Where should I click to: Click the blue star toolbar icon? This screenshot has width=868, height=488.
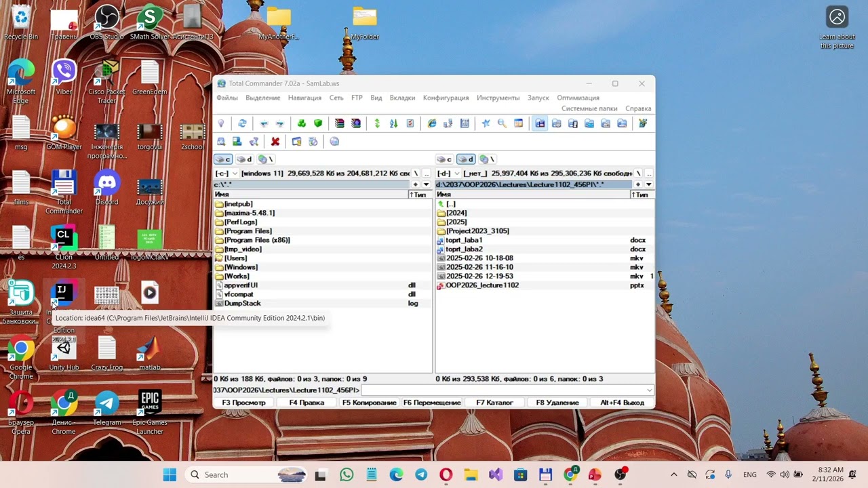pos(486,123)
